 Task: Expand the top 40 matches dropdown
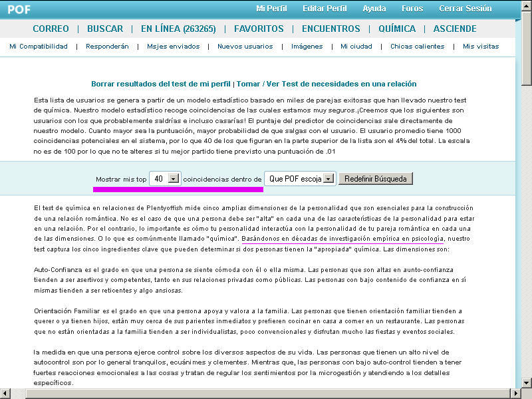tap(165, 178)
